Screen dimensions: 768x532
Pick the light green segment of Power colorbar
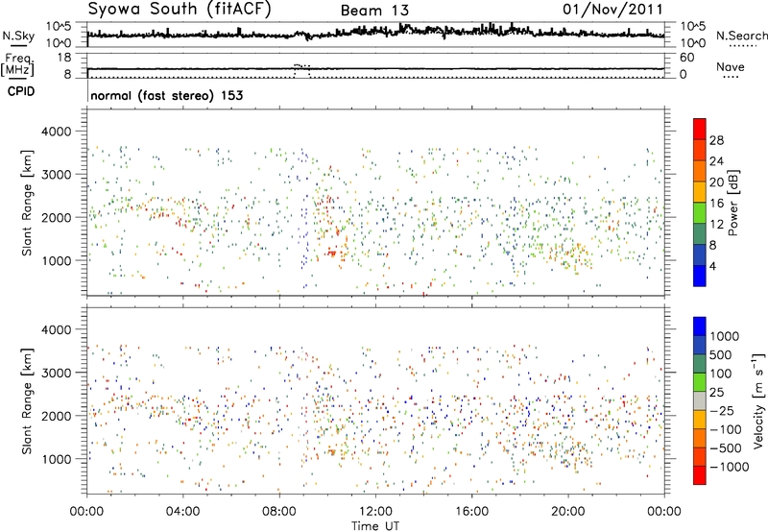click(x=700, y=213)
